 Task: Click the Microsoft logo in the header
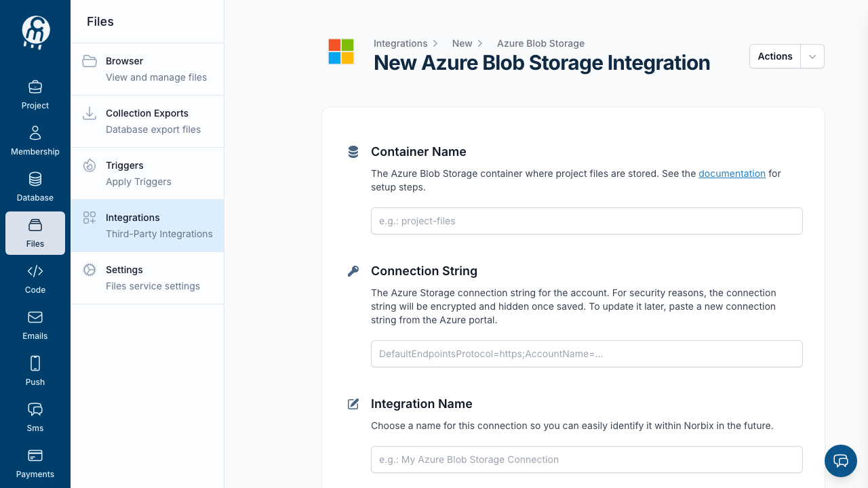pos(341,52)
